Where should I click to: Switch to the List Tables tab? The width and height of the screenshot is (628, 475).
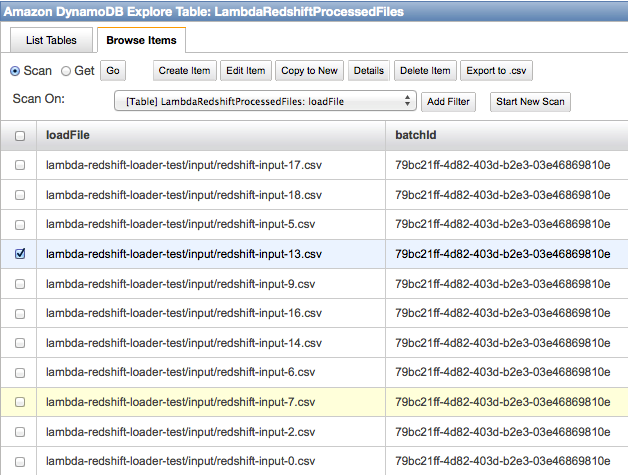(51, 40)
